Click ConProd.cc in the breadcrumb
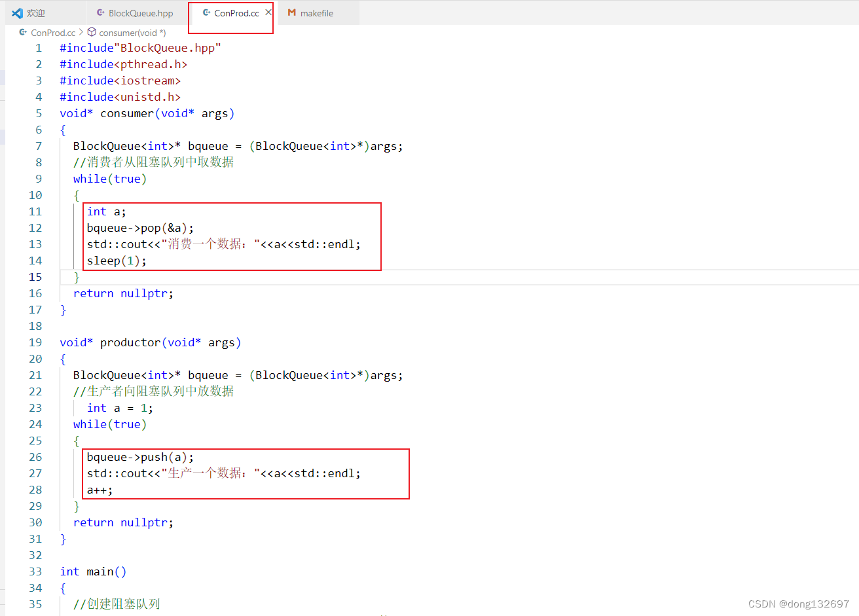The height and width of the screenshot is (616, 859). pyautogui.click(x=53, y=33)
